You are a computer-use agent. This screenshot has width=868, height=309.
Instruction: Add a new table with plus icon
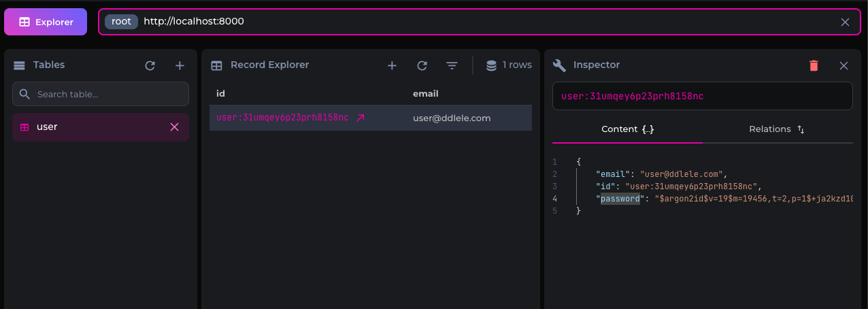click(x=180, y=65)
